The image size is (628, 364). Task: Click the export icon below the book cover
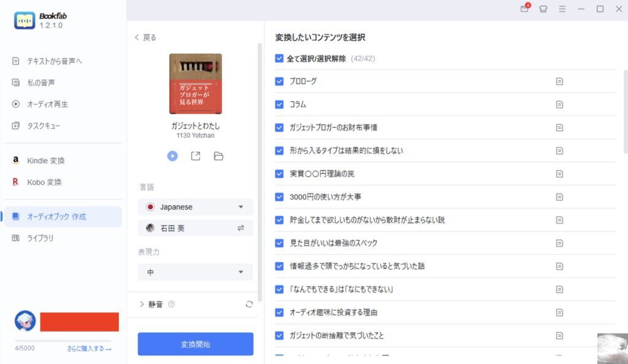[x=196, y=156]
